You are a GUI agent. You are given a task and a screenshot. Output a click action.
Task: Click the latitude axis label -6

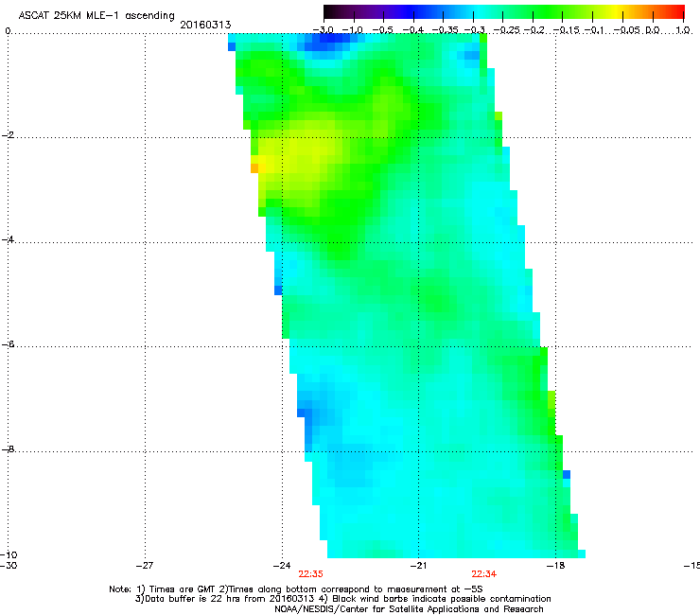point(8,344)
